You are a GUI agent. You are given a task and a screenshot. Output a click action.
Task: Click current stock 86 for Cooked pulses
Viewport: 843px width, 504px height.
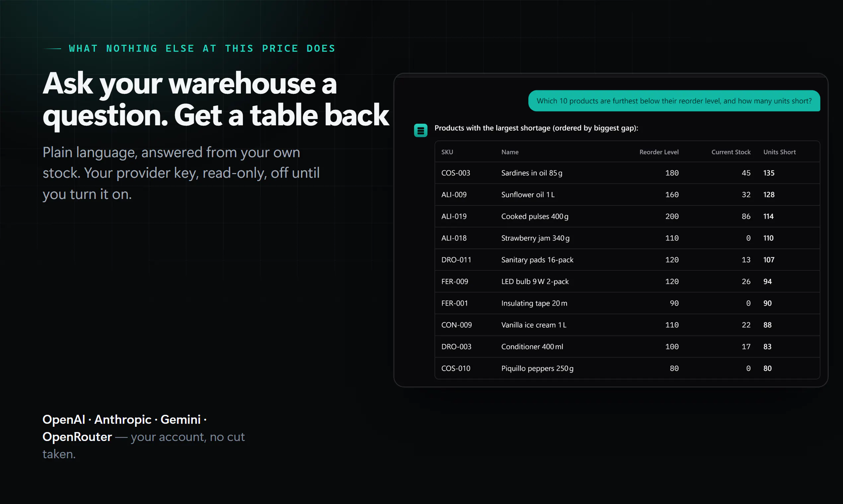[x=746, y=216]
